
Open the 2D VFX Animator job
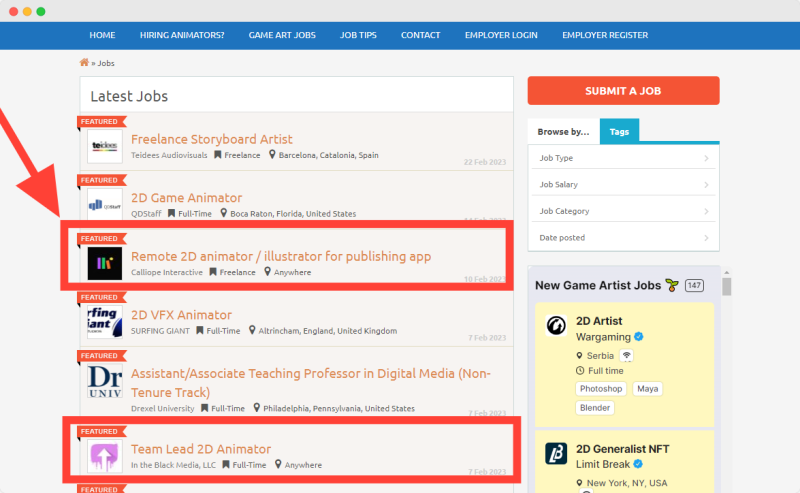182,315
